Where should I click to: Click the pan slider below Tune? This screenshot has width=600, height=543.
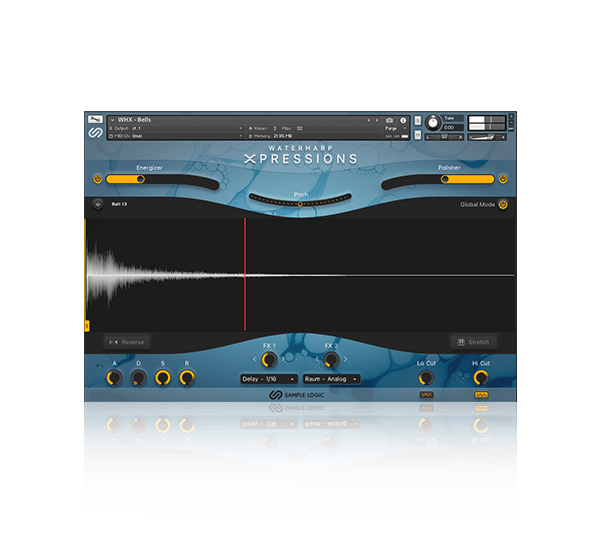coord(444,137)
